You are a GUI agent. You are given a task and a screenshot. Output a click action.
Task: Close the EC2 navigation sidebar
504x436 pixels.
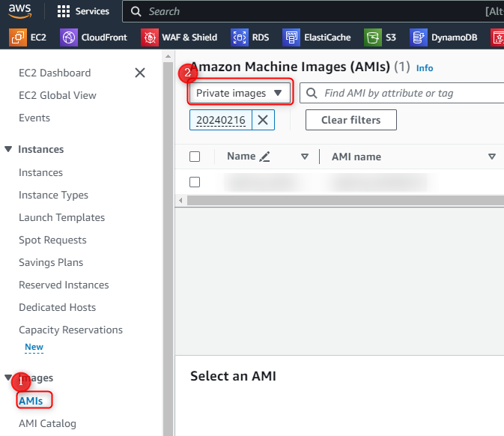pyautogui.click(x=140, y=73)
